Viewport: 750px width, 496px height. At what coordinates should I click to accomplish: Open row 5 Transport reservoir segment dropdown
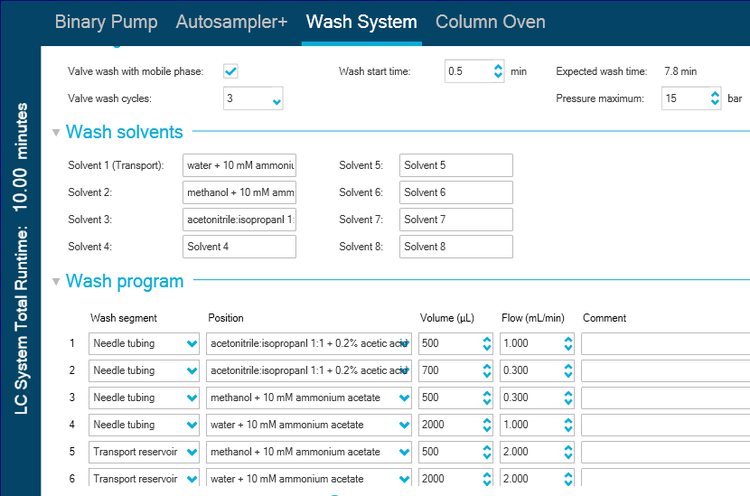click(x=192, y=452)
